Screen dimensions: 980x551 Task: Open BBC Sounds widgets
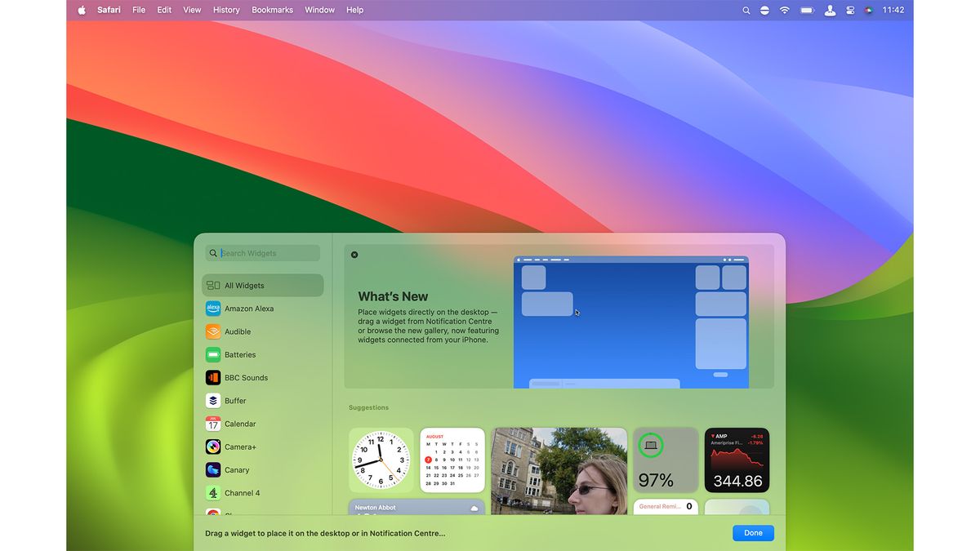click(247, 377)
